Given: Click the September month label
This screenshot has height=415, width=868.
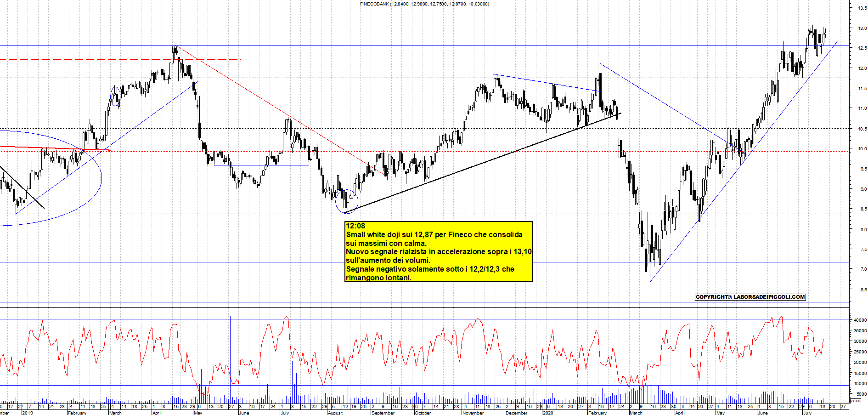Looking at the screenshot, I should click(383, 413).
